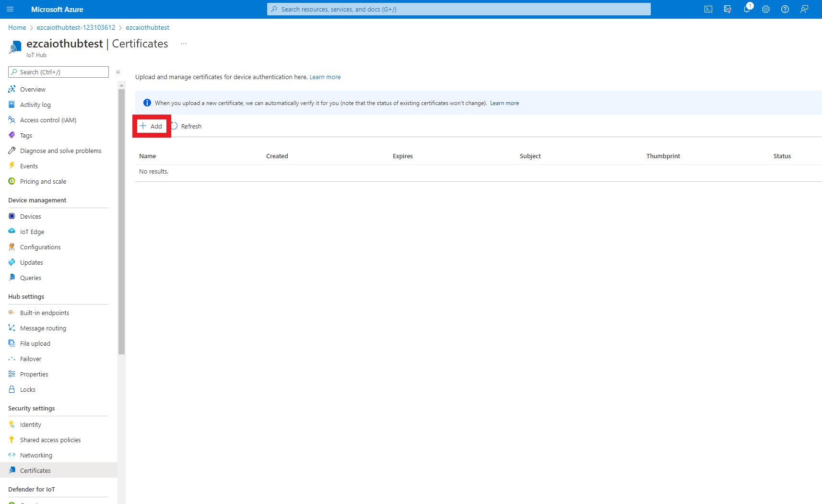Open portal settings gear
Screen dimensions: 822x504
click(x=766, y=9)
